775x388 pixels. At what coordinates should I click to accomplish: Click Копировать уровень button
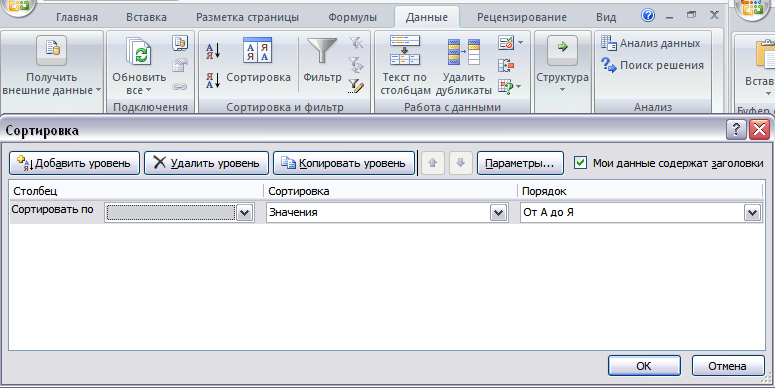[344, 163]
